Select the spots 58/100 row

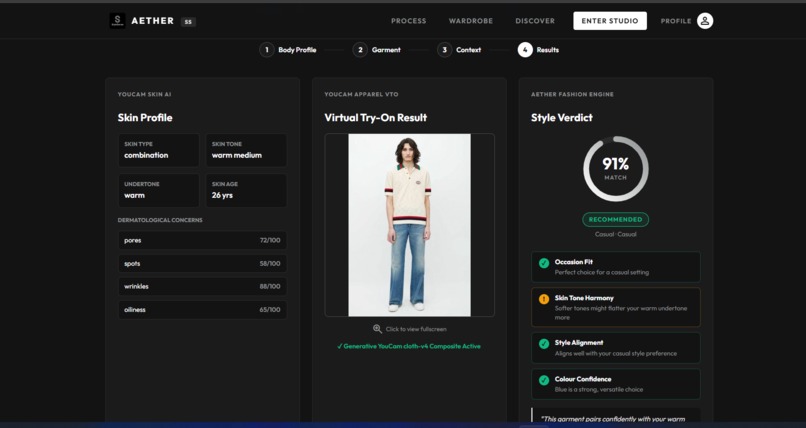point(203,264)
